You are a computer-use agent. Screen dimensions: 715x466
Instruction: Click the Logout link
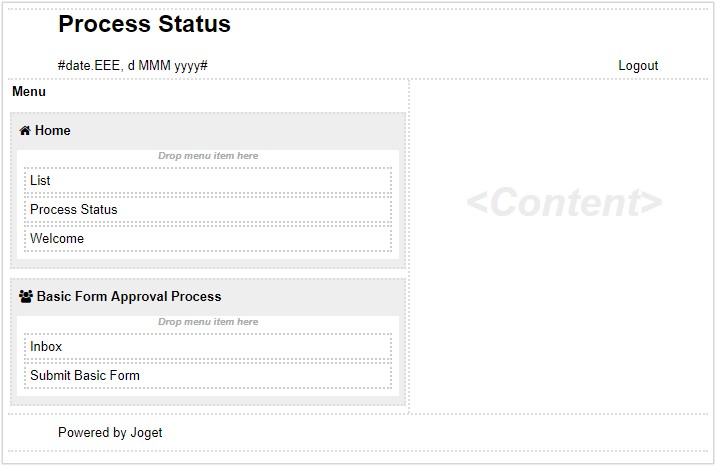click(638, 66)
